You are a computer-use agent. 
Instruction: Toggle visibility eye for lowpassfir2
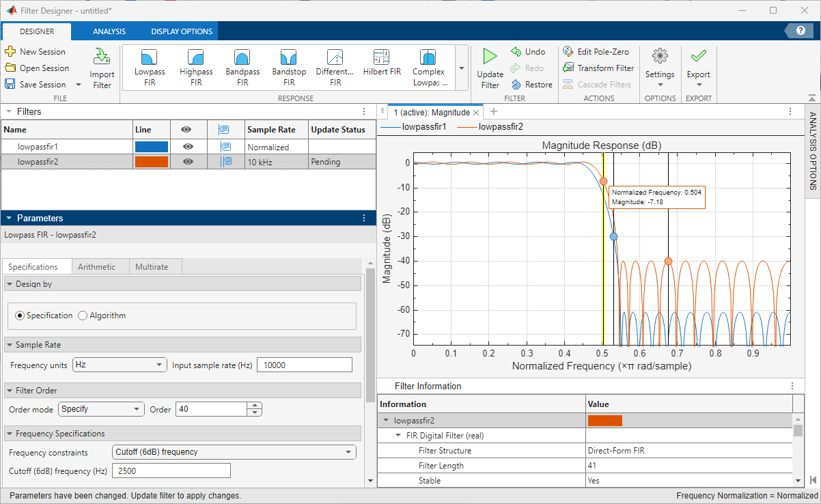(188, 162)
